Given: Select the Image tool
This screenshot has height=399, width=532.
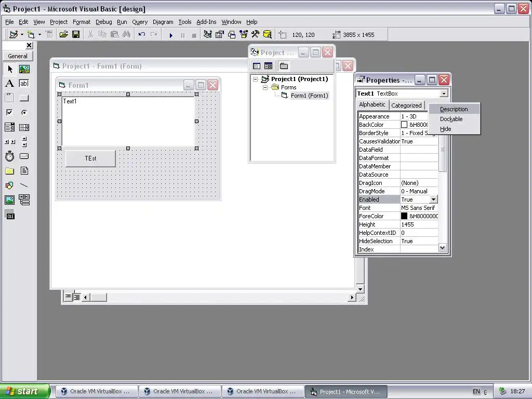Looking at the screenshot, I should click(10, 200).
